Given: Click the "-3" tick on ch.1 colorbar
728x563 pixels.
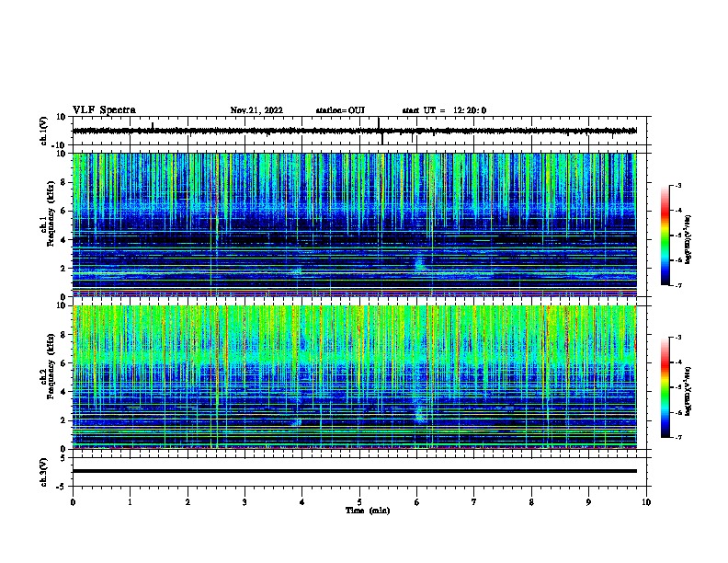Looking at the screenshot, I should [677, 186].
